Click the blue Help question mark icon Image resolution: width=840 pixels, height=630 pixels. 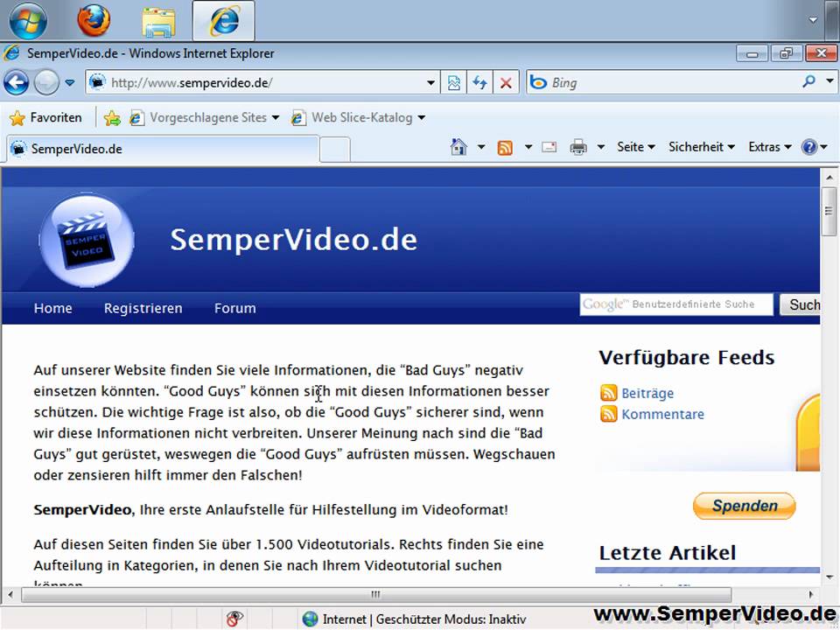[808, 147]
